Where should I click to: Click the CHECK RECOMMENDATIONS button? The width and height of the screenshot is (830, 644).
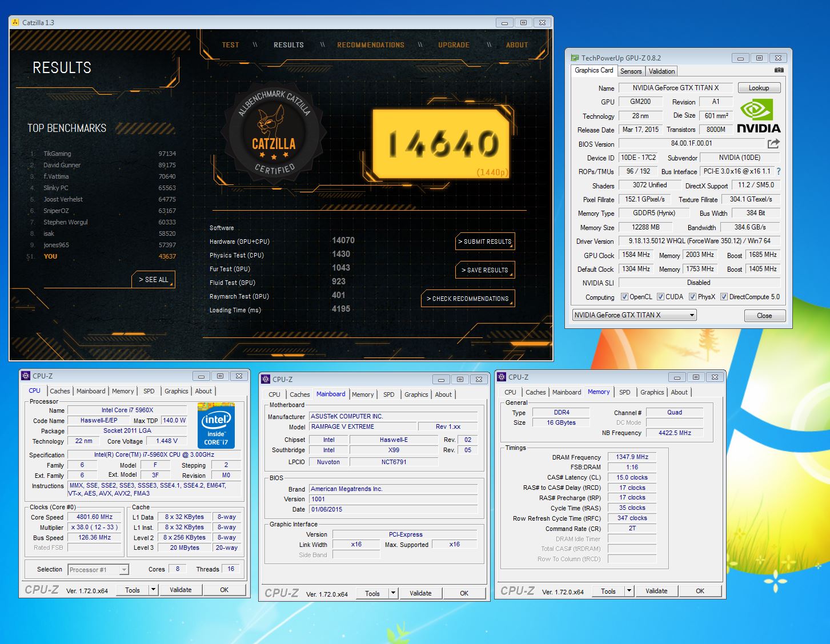tap(468, 299)
